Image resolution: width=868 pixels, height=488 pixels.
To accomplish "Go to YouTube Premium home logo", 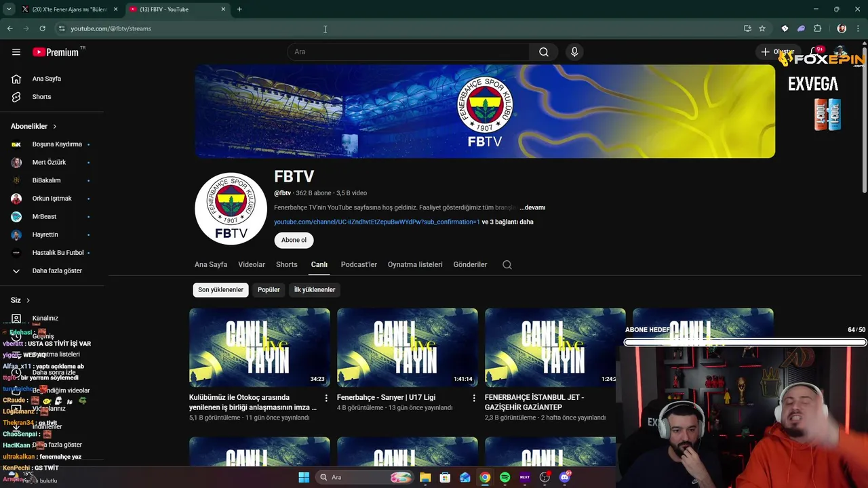I will click(56, 52).
